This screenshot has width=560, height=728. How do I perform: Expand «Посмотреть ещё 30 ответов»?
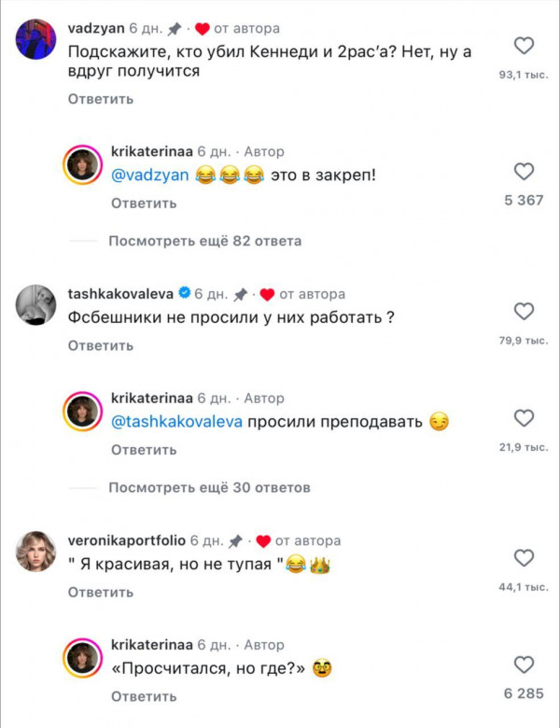point(209,487)
